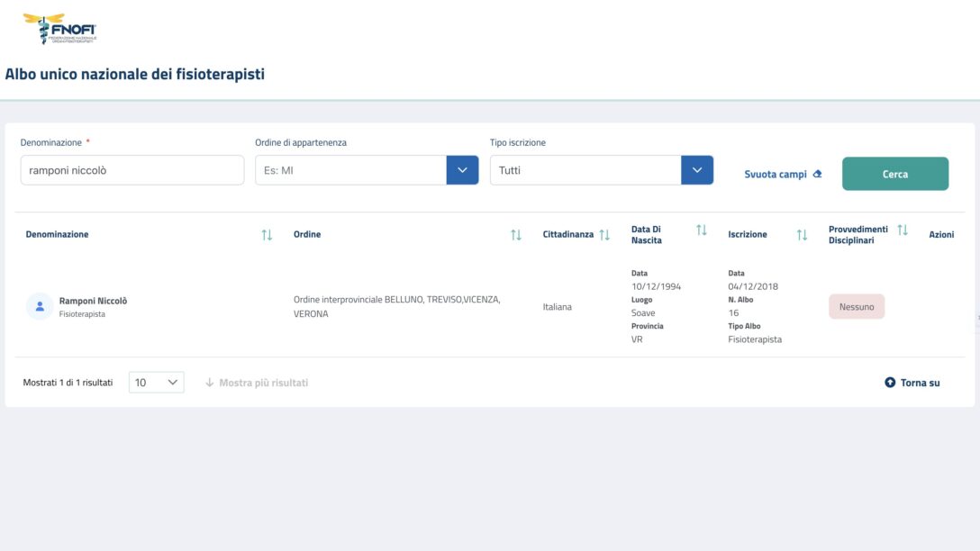Viewport: 980px width, 551px height.
Task: Clear fields with Svuota campi
Action: coord(783,174)
